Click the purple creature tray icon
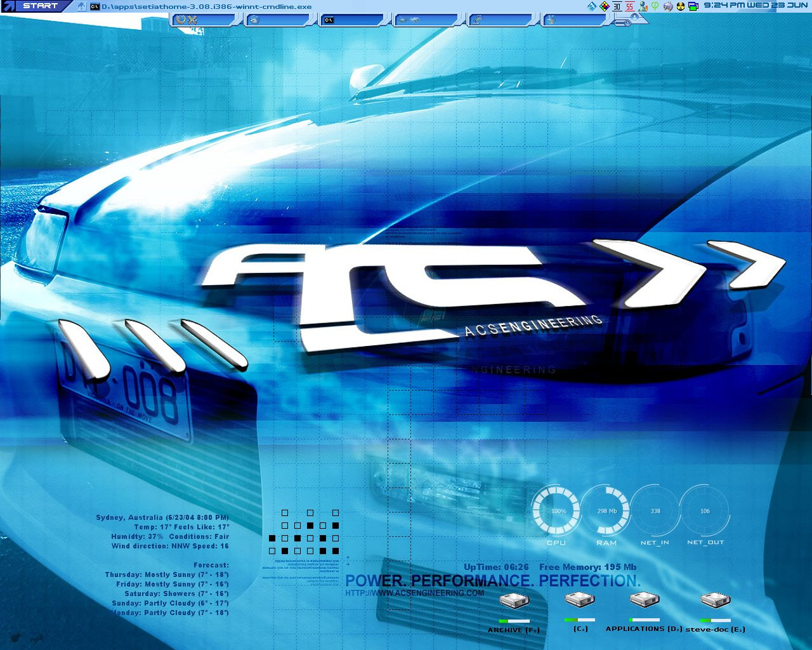 point(668,6)
